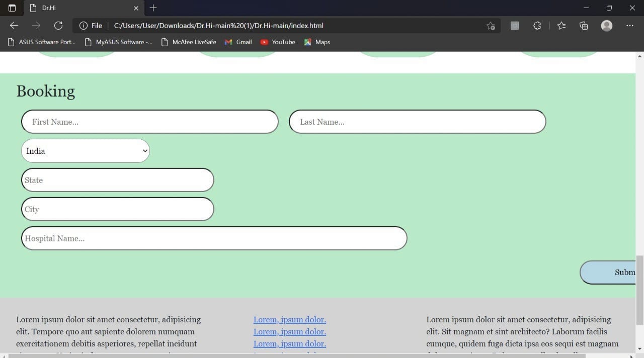Focus the Last Name field
Viewport: 644px width, 358px height.
point(418,122)
